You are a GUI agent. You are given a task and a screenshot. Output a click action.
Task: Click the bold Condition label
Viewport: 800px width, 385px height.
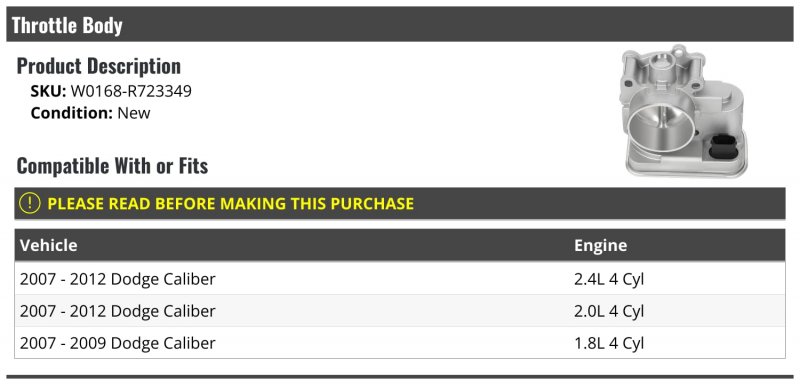(71, 113)
